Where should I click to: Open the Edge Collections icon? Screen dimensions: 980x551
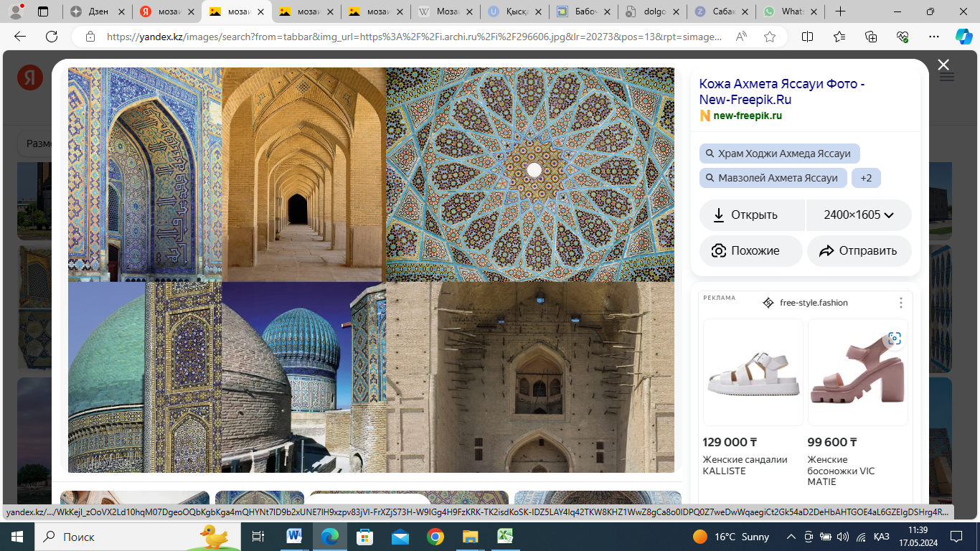tap(871, 37)
